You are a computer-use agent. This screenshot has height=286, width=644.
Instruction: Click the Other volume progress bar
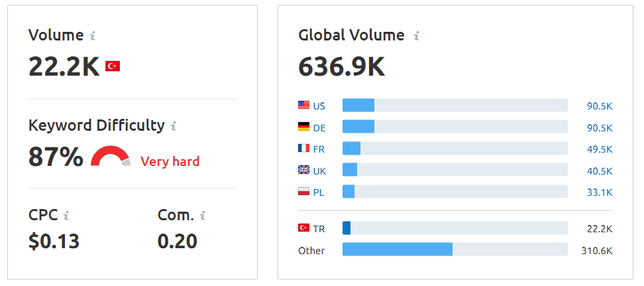point(455,250)
